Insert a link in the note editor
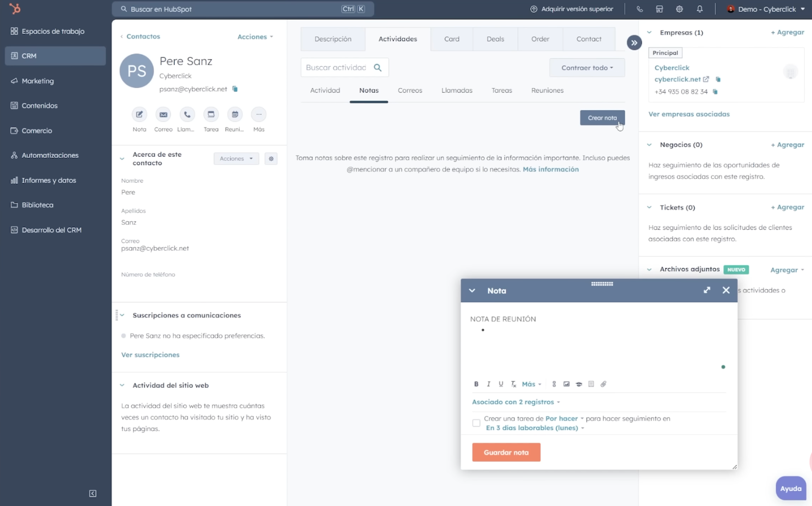 (x=553, y=384)
